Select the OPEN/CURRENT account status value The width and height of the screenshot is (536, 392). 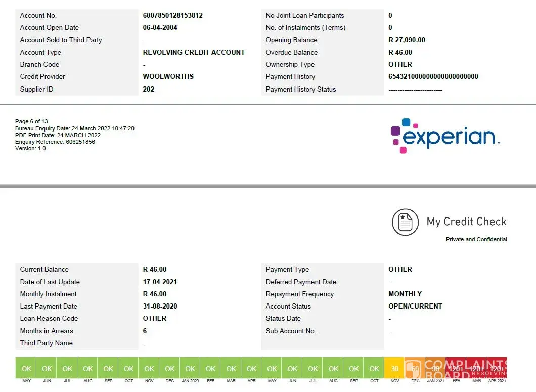coord(415,307)
